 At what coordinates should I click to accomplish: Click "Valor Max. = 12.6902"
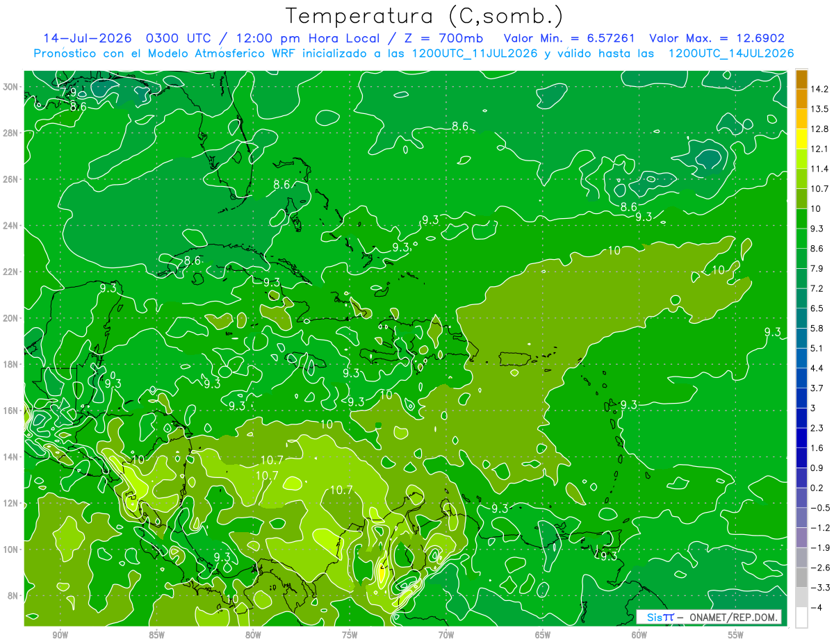pyautogui.click(x=717, y=38)
